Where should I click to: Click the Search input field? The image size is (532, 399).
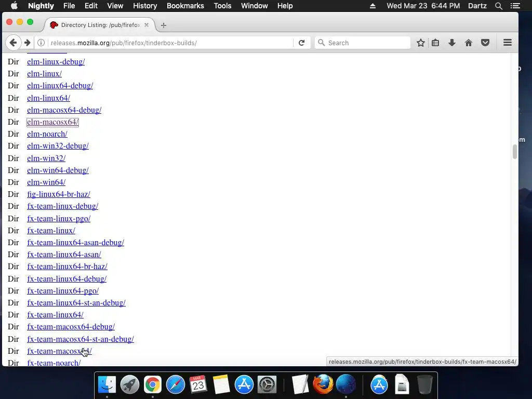coord(363,43)
